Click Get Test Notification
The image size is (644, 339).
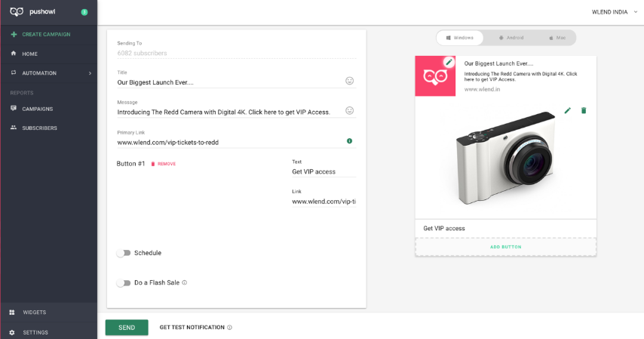tap(192, 328)
